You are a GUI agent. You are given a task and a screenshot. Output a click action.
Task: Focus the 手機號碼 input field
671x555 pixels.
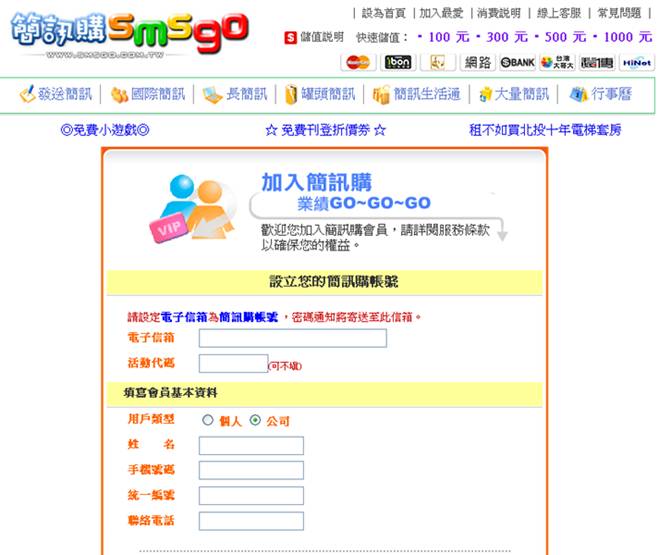(x=250, y=470)
